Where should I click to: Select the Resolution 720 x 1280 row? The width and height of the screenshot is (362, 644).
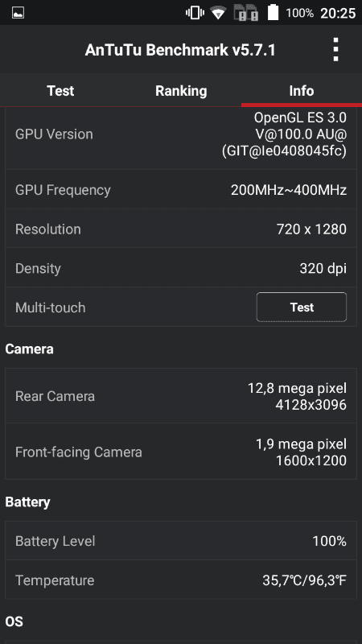click(x=181, y=229)
